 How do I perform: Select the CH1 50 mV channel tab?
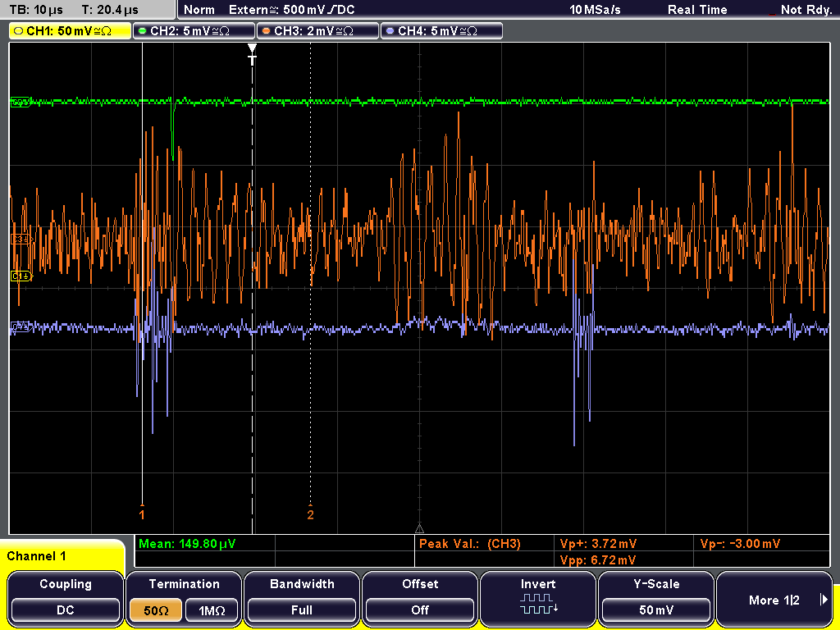pos(70,31)
